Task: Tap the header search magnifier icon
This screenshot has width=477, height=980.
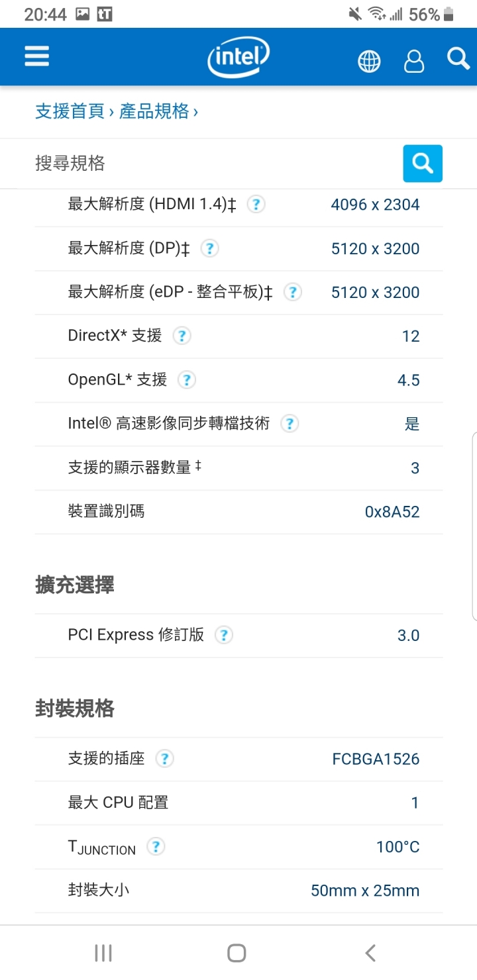Action: 458,58
